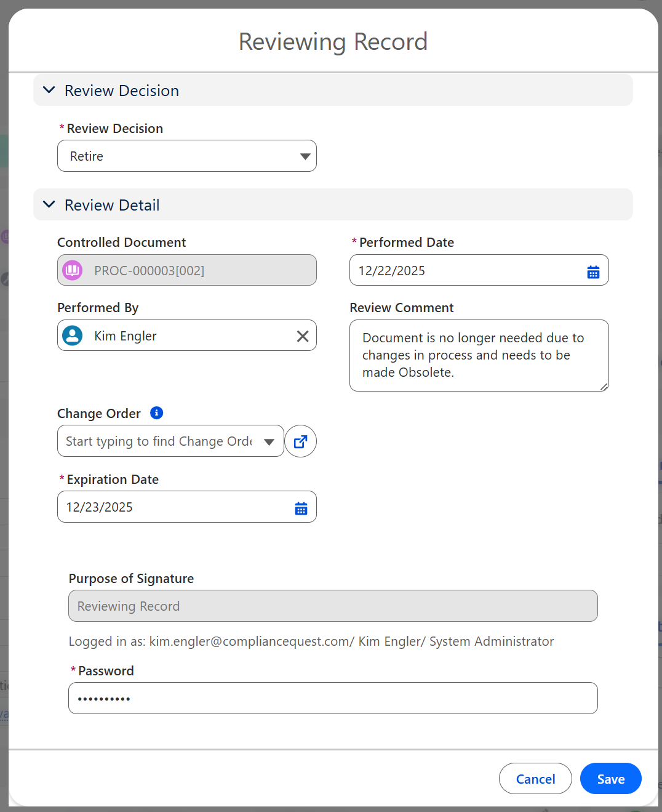Collapse the Review Detail section chevron
This screenshot has width=662, height=812.
pyautogui.click(x=49, y=205)
